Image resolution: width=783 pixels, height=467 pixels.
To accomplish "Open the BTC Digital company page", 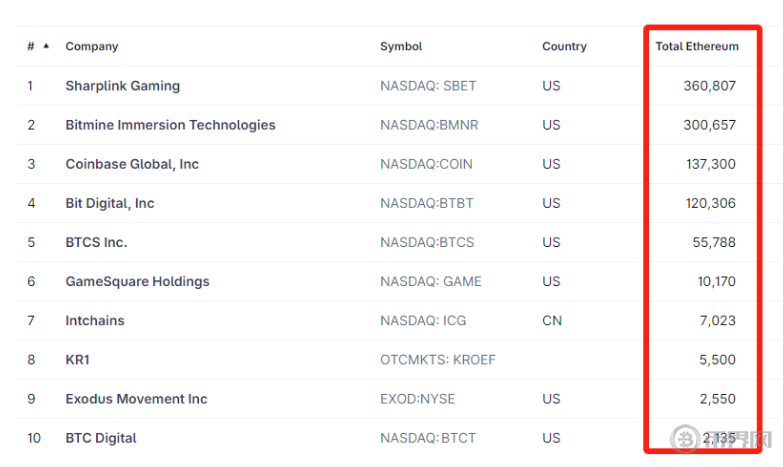I will pos(101,437).
